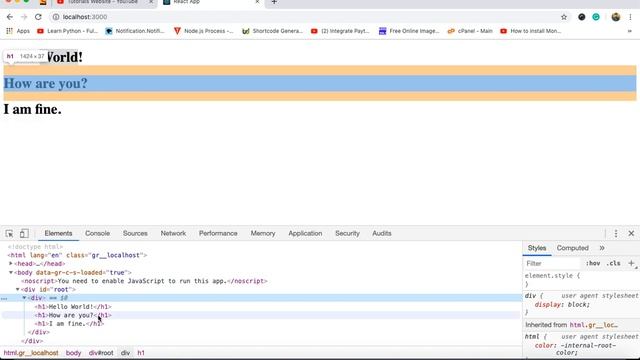Add new style rule with plus icon
The image size is (640, 360).
[631, 263]
